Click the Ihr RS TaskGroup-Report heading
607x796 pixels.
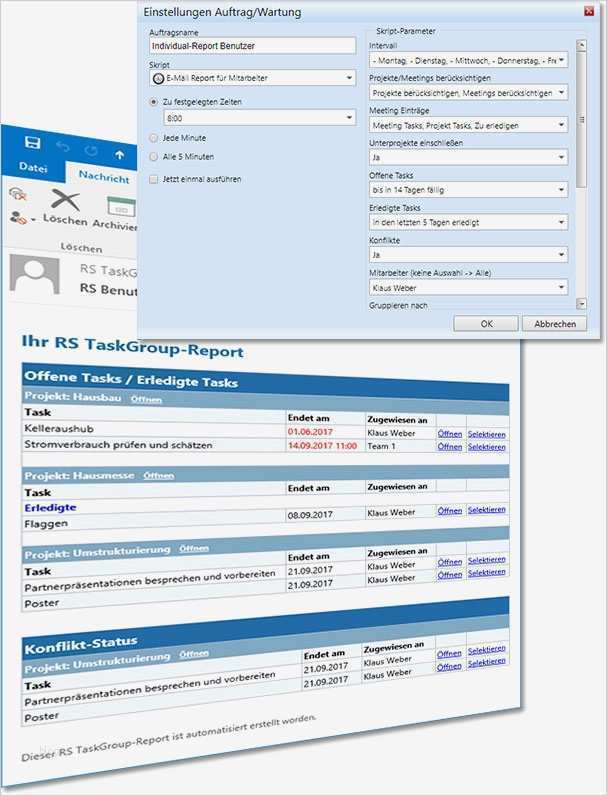click(x=132, y=347)
